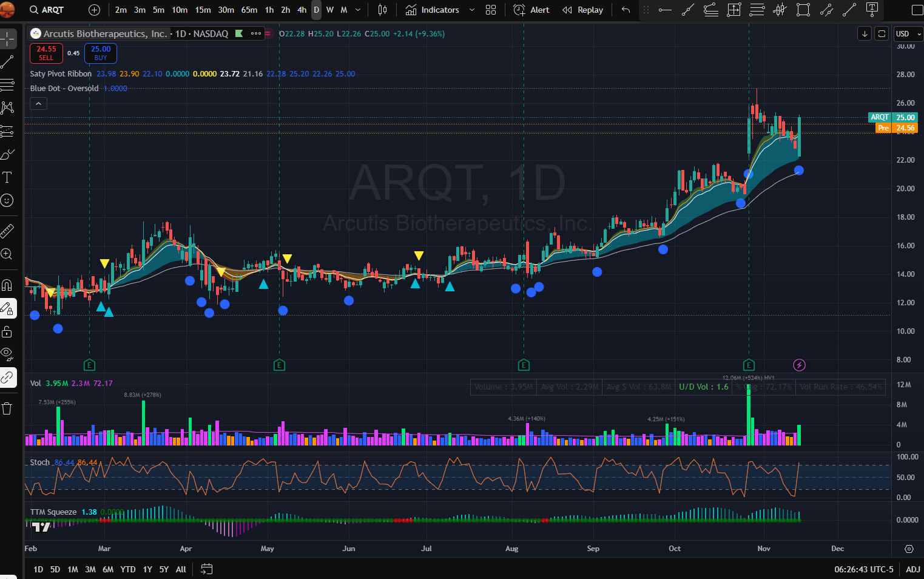Select the text annotation tool
The width and height of the screenshot is (924, 579).
pos(7,177)
